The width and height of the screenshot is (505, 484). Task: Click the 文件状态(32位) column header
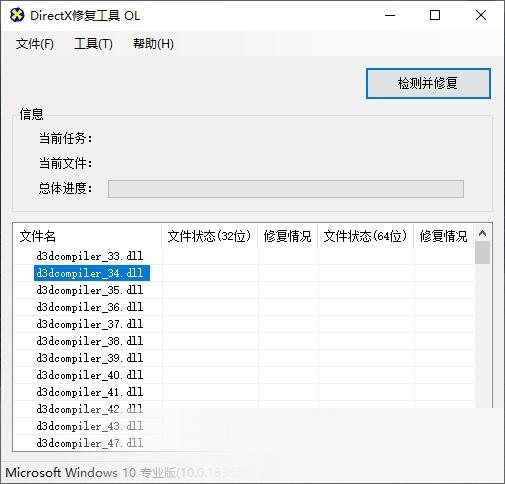pyautogui.click(x=209, y=236)
